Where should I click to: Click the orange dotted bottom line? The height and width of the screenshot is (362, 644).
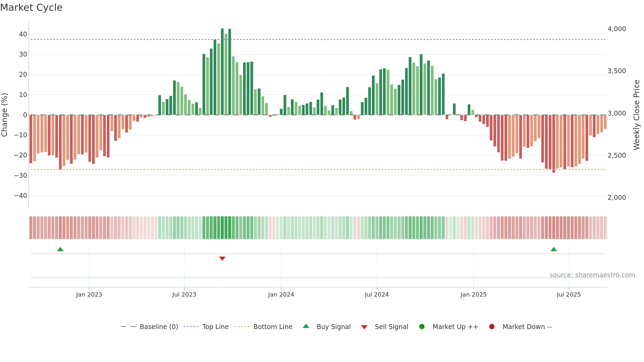pos(318,169)
